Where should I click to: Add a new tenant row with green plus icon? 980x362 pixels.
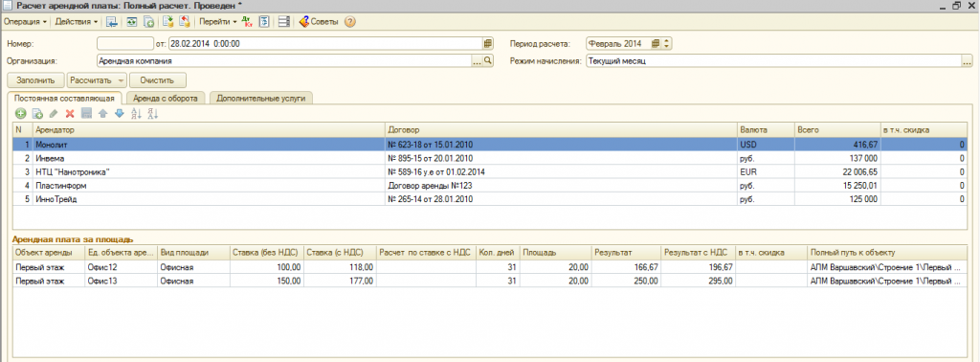(20, 114)
